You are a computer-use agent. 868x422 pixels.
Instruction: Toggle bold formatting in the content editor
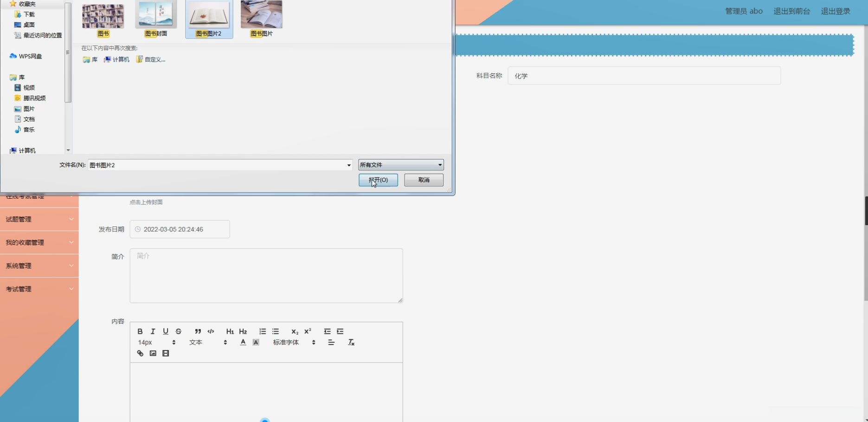[x=140, y=331]
